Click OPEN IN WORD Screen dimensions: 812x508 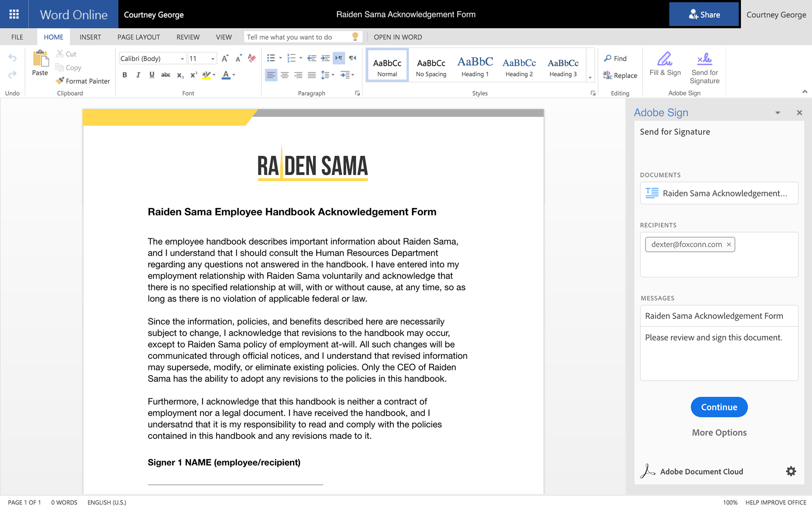398,37
